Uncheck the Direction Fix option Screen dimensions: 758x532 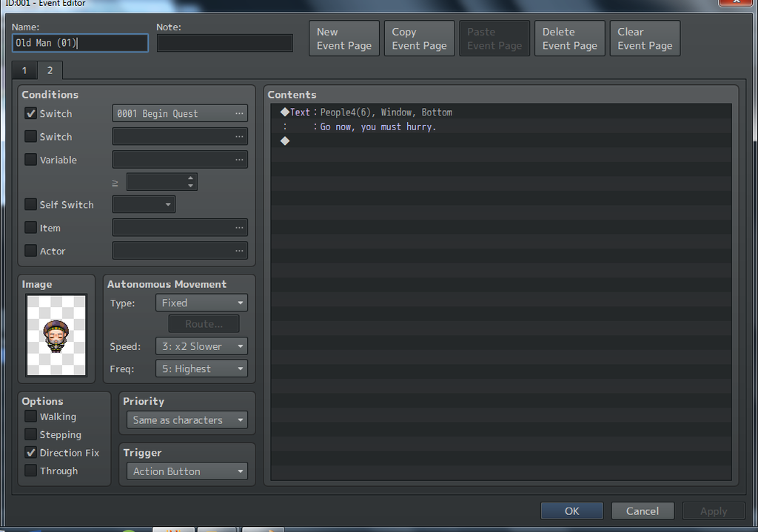(x=30, y=453)
